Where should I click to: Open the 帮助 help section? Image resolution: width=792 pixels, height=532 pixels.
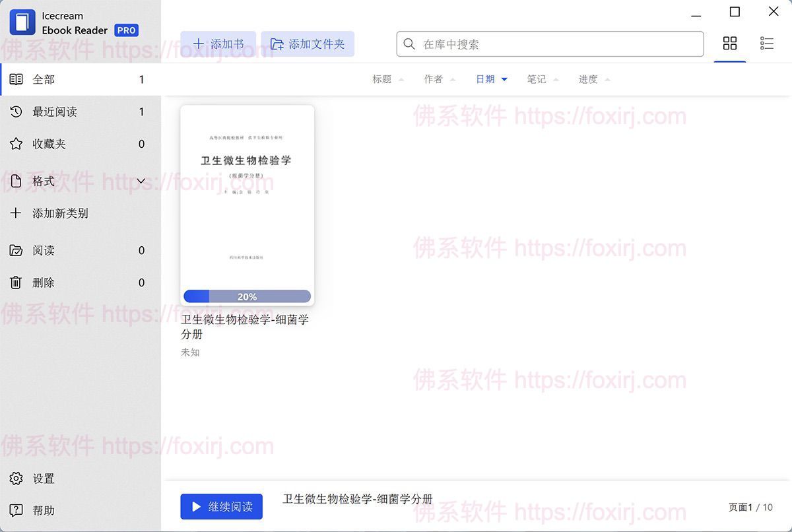pos(44,510)
